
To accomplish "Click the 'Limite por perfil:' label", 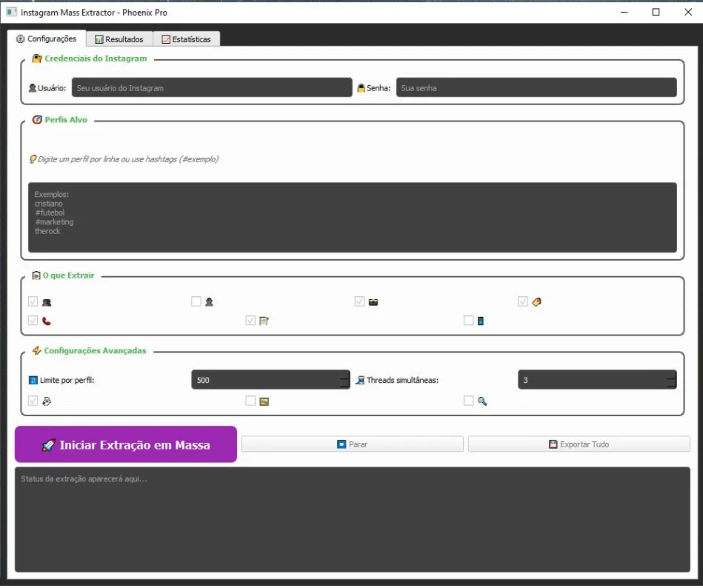I will point(67,380).
